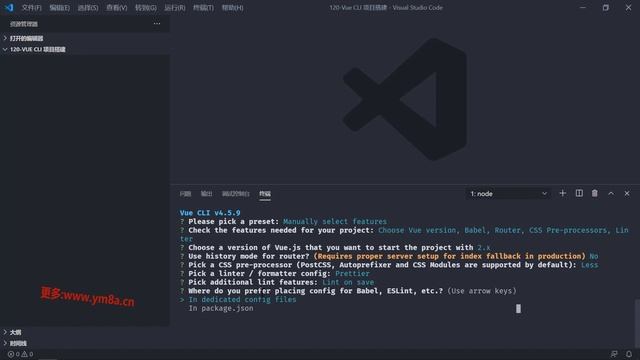
Task: Open explorer panel more actions ellipsis
Action: (x=157, y=24)
